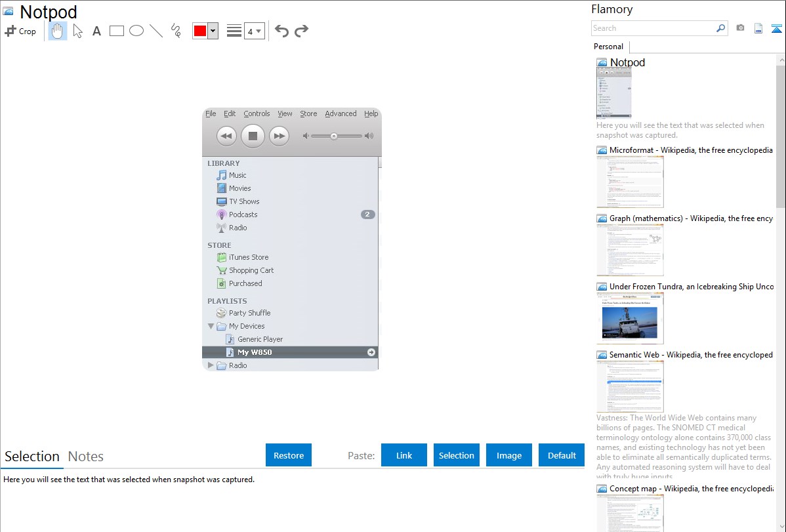Open the Help menu in iTunes
Image resolution: width=786 pixels, height=532 pixels.
click(371, 114)
